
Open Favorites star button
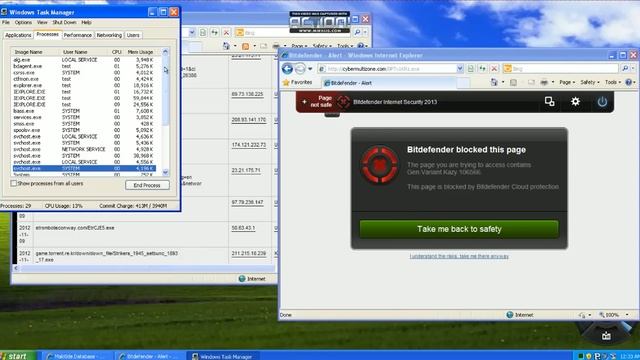tap(298, 82)
